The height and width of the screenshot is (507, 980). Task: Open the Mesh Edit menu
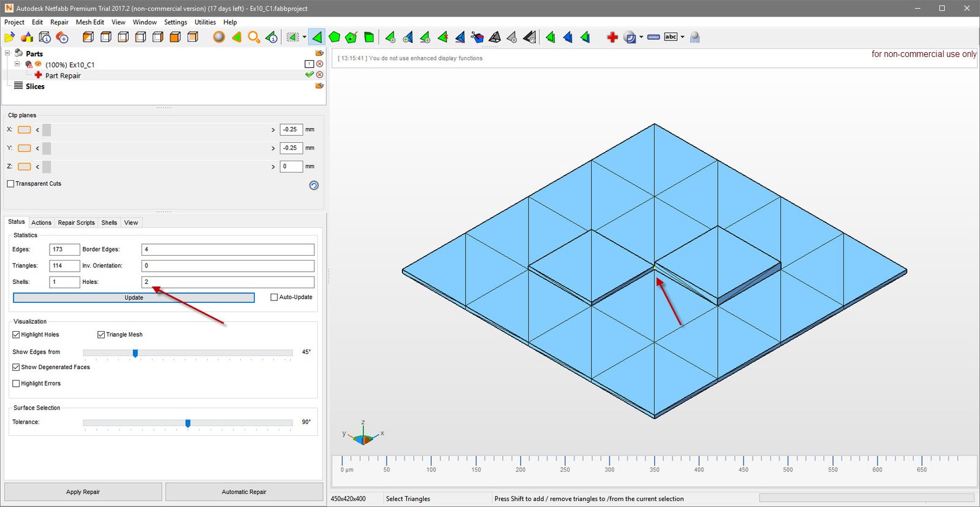pos(89,22)
